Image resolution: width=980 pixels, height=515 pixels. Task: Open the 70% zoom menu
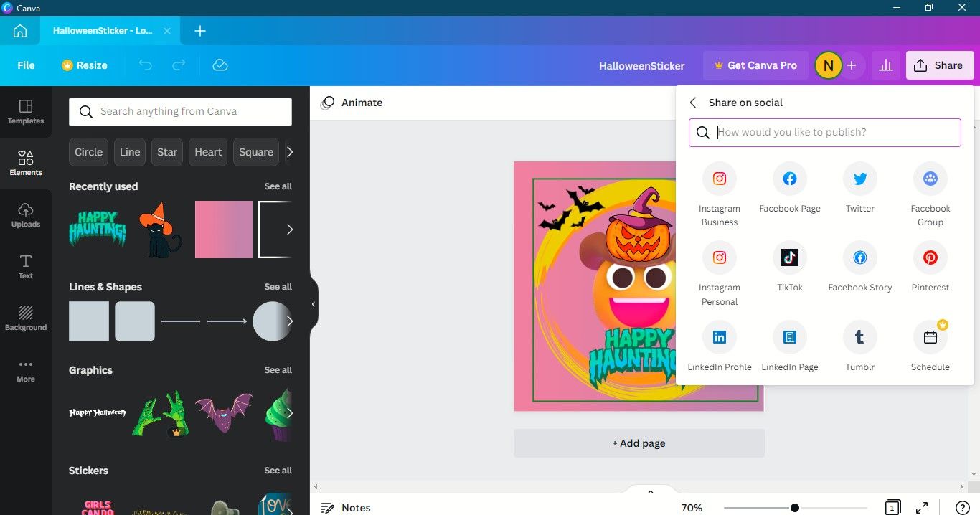click(x=692, y=508)
